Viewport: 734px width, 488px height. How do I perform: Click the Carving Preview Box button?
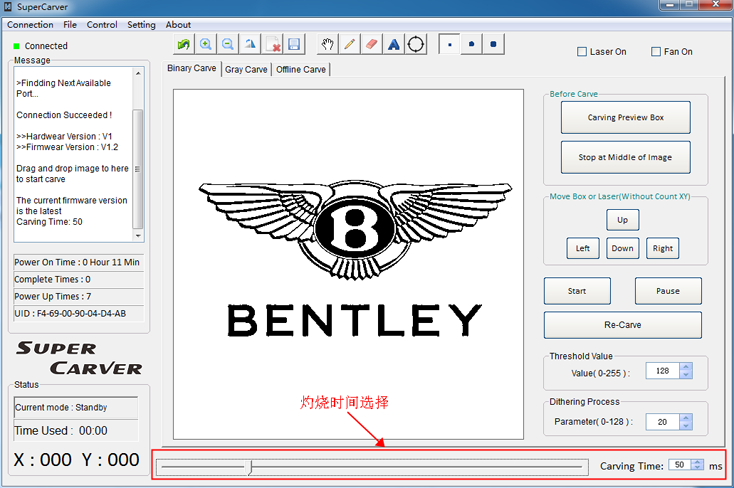[x=625, y=118]
